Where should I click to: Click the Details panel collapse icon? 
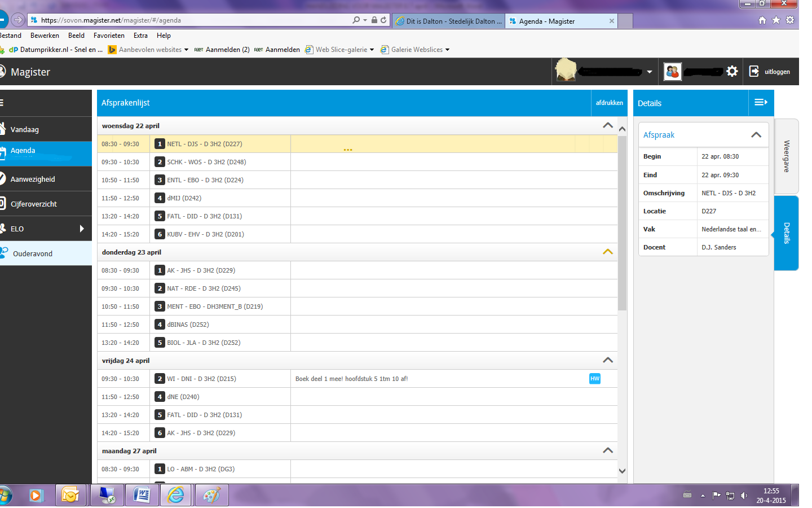[761, 103]
